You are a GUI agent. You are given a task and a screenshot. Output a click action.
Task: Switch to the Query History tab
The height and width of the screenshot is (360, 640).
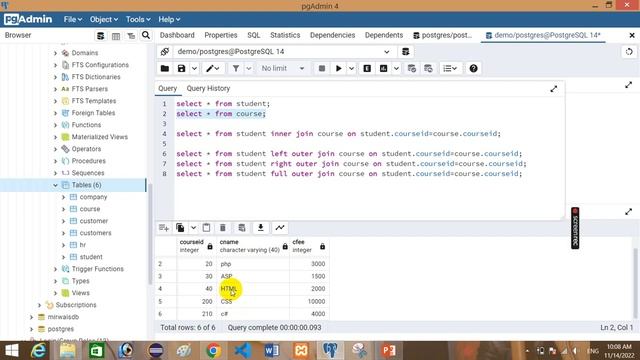(x=208, y=89)
